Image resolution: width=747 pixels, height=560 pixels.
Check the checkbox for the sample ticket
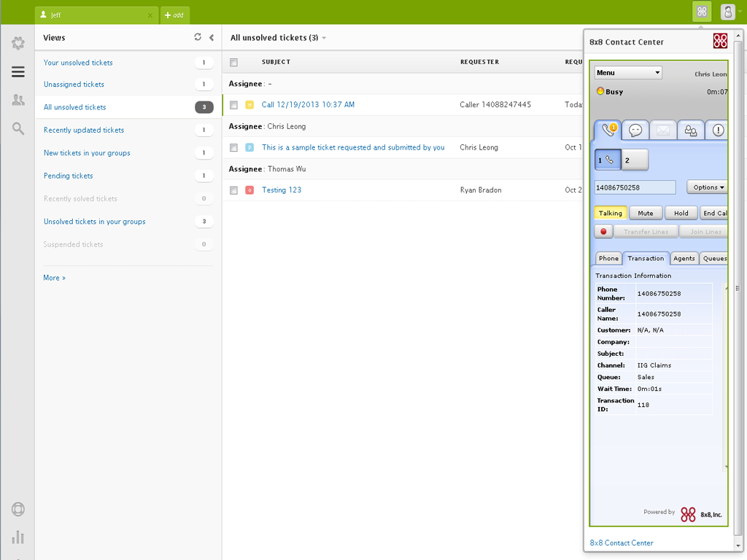tap(233, 147)
